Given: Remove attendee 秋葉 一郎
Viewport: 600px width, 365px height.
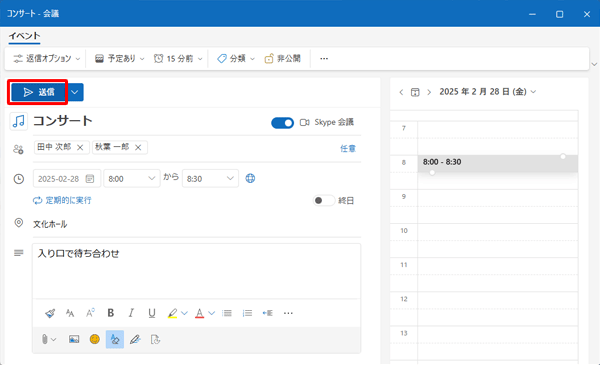Looking at the screenshot, I should 138,148.
